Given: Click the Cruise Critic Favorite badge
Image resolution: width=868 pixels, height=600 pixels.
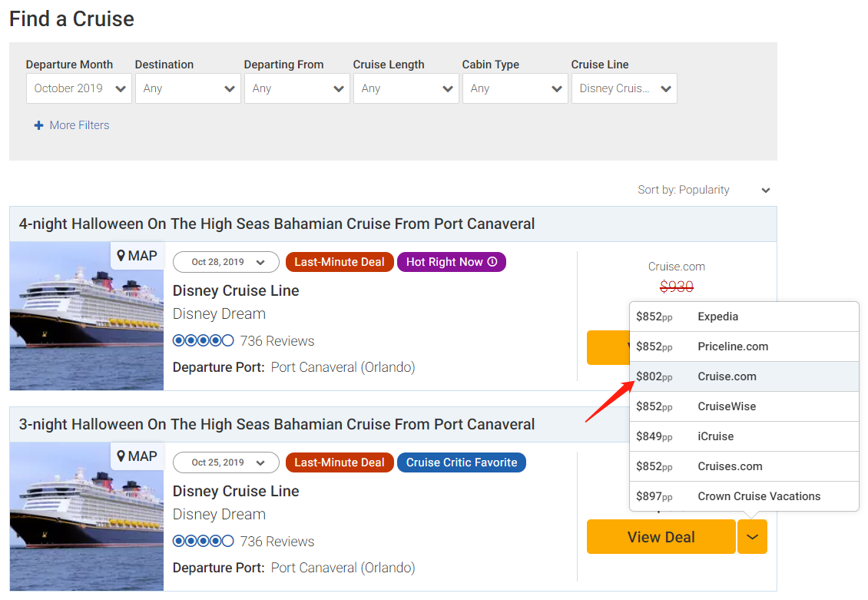Looking at the screenshot, I should click(461, 462).
